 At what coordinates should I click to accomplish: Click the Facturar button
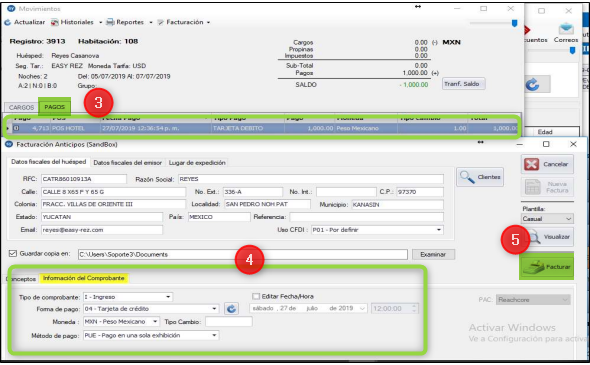pos(546,266)
